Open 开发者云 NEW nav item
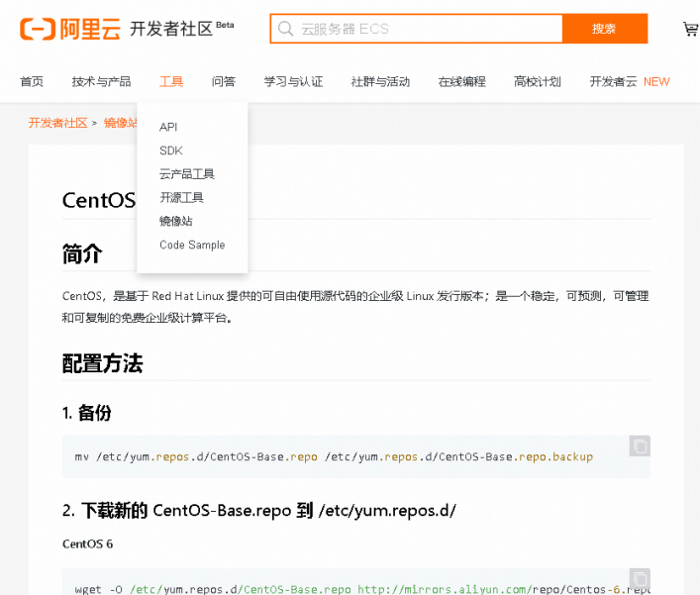 click(630, 82)
